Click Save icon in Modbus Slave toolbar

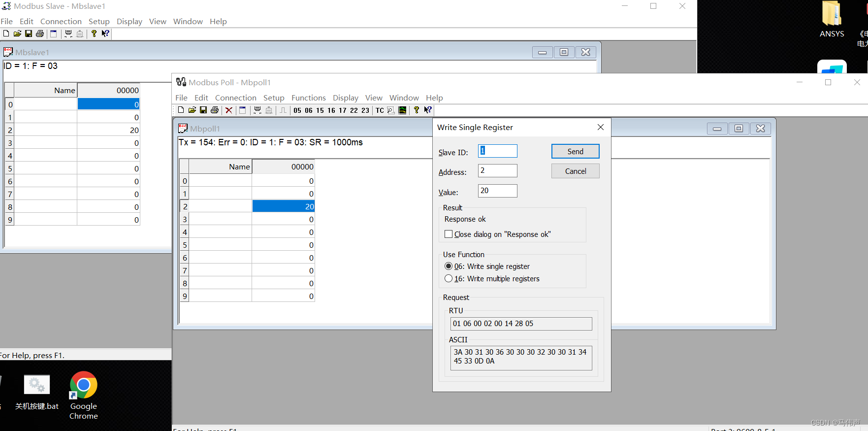(x=29, y=33)
